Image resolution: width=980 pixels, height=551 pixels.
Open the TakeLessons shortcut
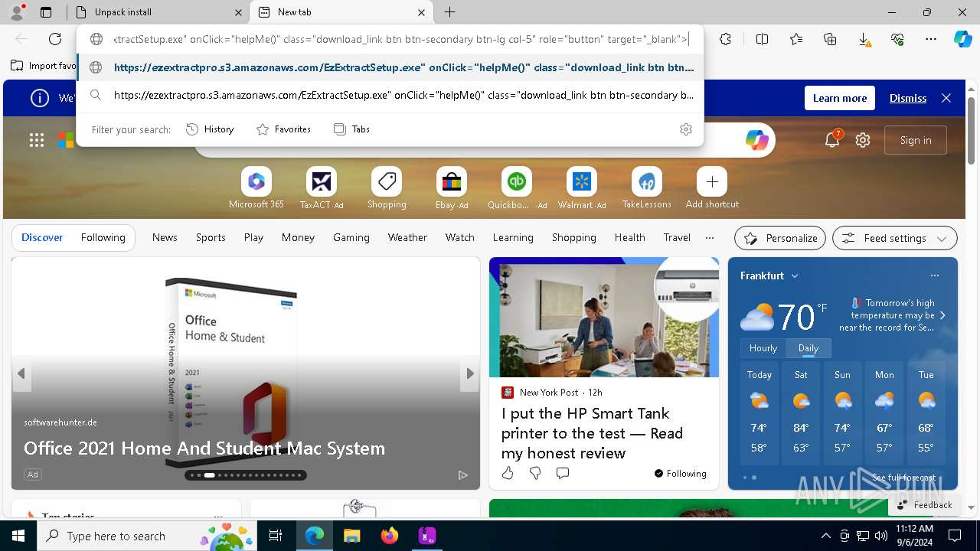tap(647, 188)
